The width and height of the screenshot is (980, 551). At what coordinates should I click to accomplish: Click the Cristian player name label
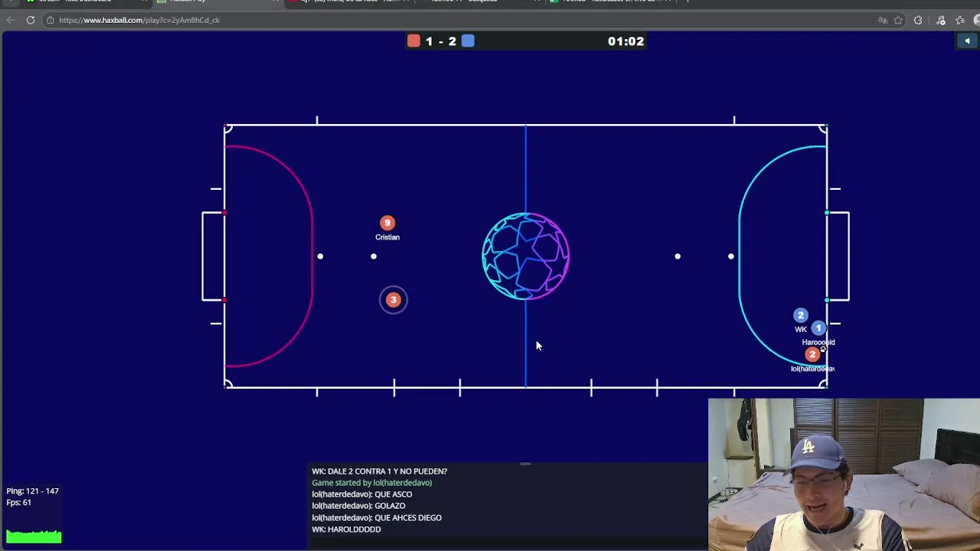(387, 237)
